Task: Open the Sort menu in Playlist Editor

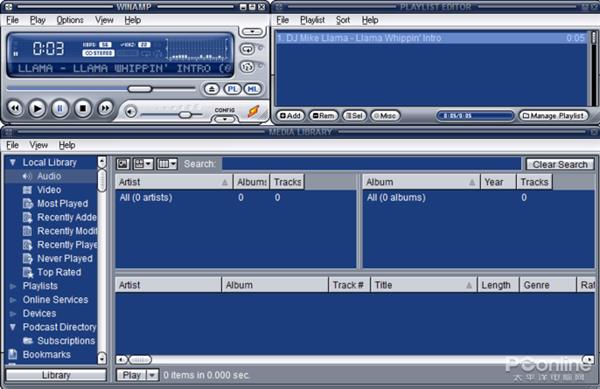Action: [343, 20]
